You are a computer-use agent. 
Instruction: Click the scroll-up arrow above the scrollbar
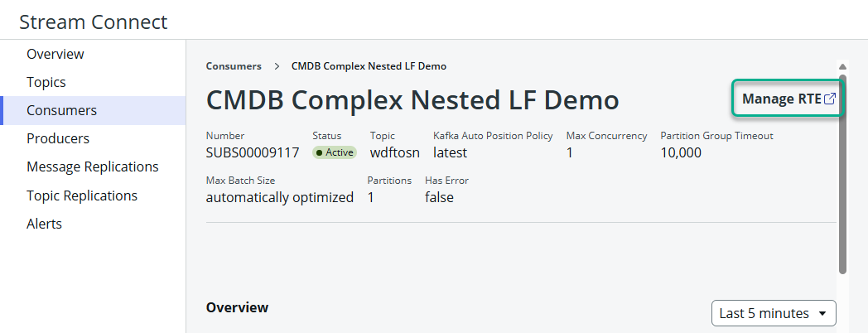842,67
